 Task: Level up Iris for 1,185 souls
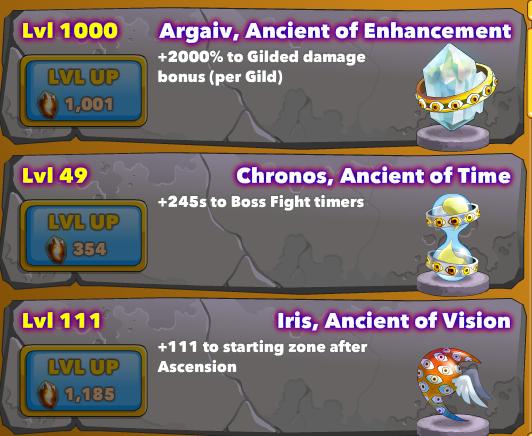(83, 381)
